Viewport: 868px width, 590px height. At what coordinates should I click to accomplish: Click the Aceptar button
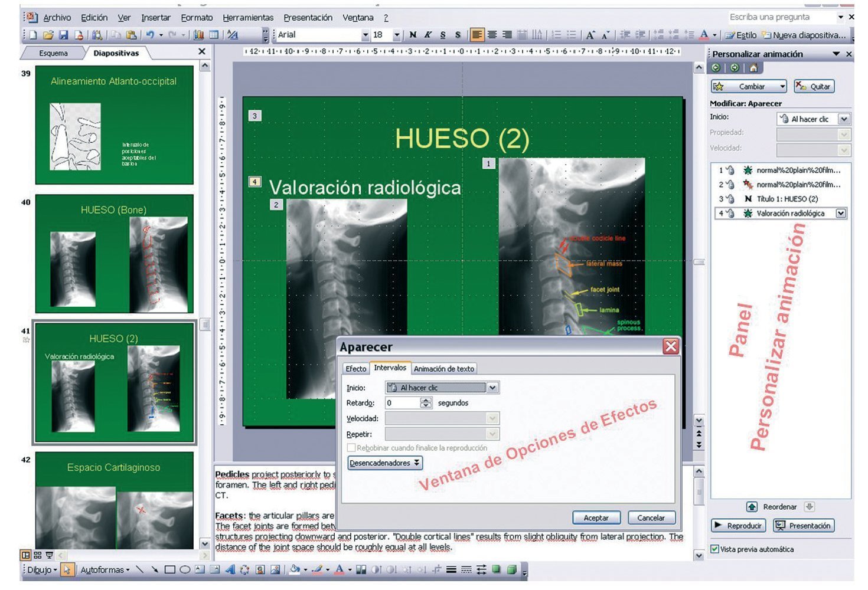point(596,518)
